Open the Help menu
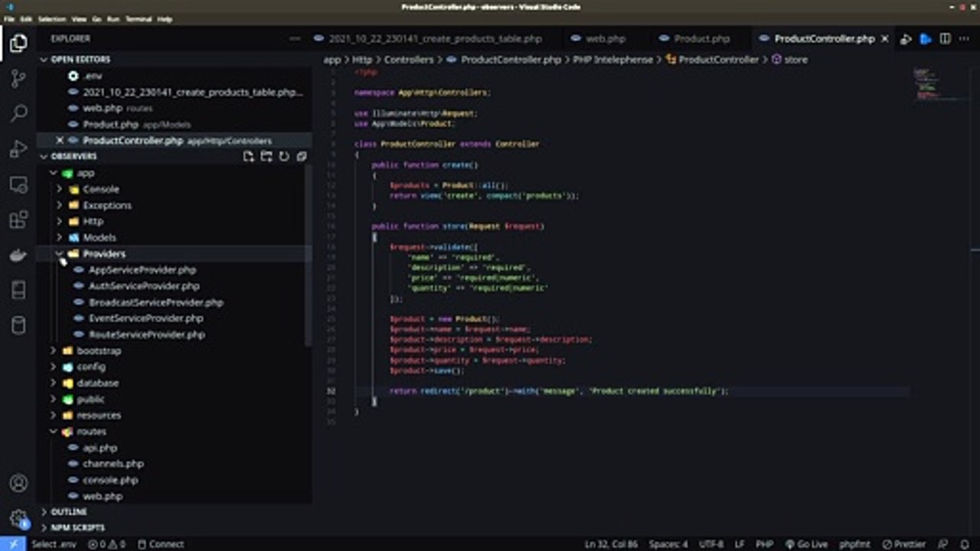 click(x=165, y=18)
